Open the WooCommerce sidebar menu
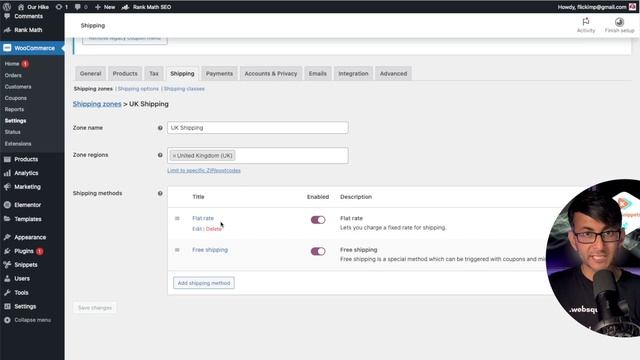The height and width of the screenshot is (360, 640). click(32, 48)
